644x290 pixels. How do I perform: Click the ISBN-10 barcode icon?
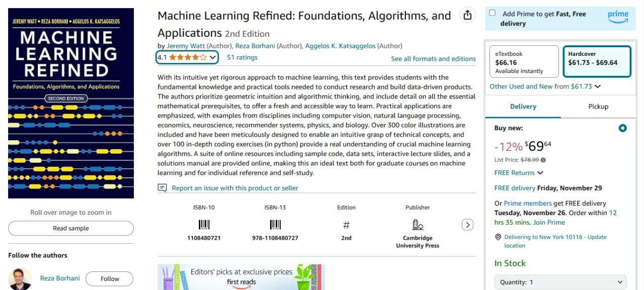[204, 225]
